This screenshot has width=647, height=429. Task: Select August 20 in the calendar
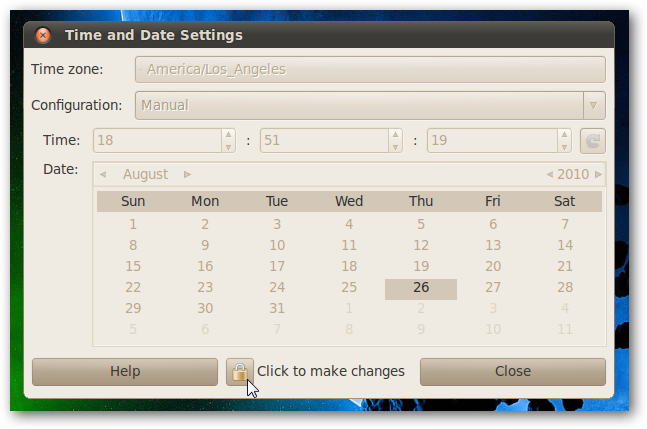click(493, 266)
